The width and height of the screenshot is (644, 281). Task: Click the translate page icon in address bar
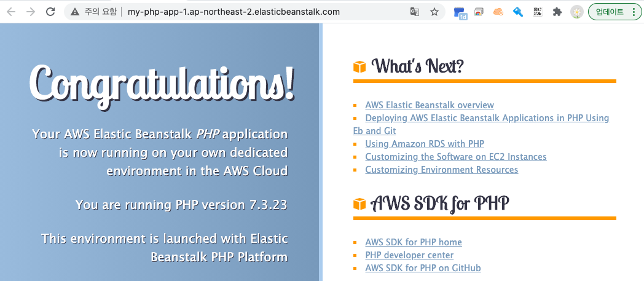[x=415, y=12]
